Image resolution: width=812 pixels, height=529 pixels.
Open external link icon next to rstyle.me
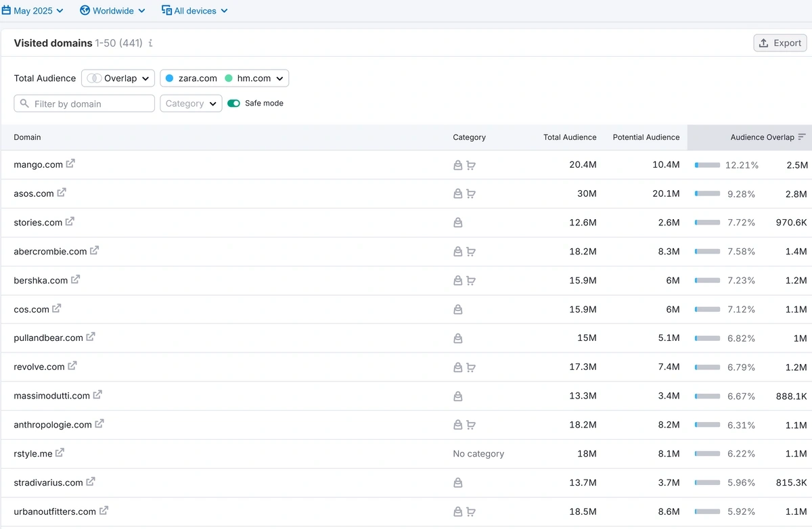click(60, 453)
